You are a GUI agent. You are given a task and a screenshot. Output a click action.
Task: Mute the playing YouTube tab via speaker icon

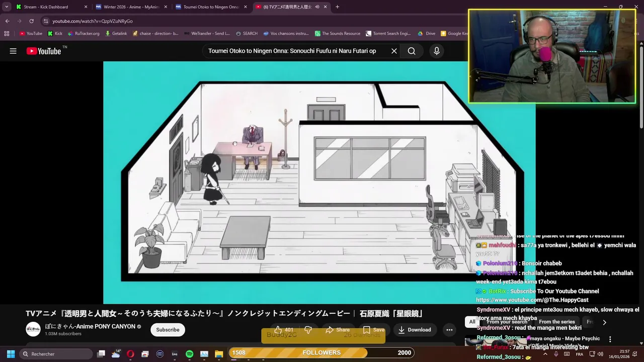[317, 7]
